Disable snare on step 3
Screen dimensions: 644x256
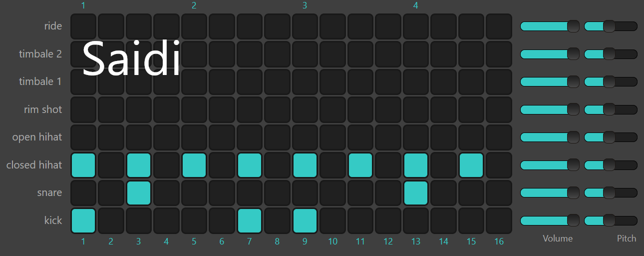click(138, 193)
